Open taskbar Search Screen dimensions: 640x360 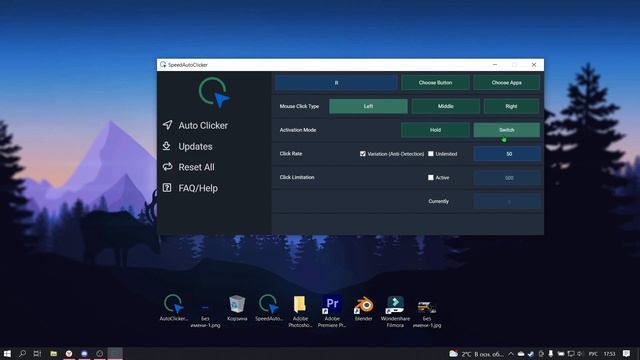coord(22,353)
